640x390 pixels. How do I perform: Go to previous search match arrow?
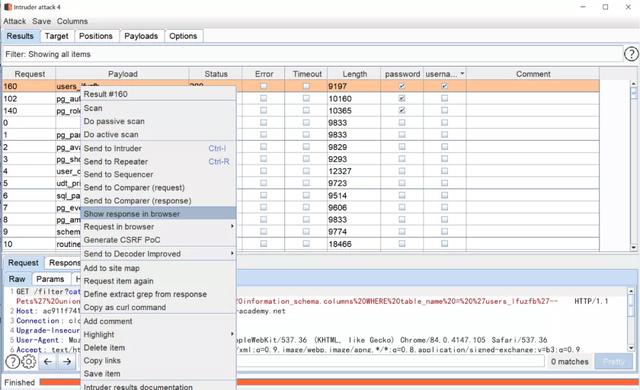pyautogui.click(x=48, y=361)
